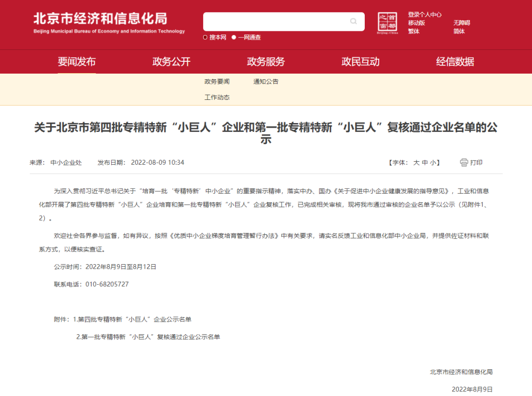Set font size to 大
The height and width of the screenshot is (396, 532).
[x=416, y=163]
